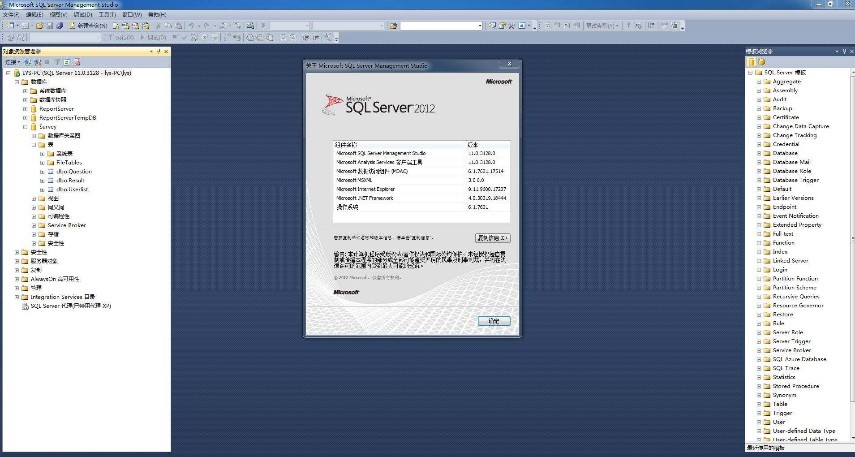Screen dimensions: 855x457
Task: Select the ReportServerTempDB database
Action: 68,117
